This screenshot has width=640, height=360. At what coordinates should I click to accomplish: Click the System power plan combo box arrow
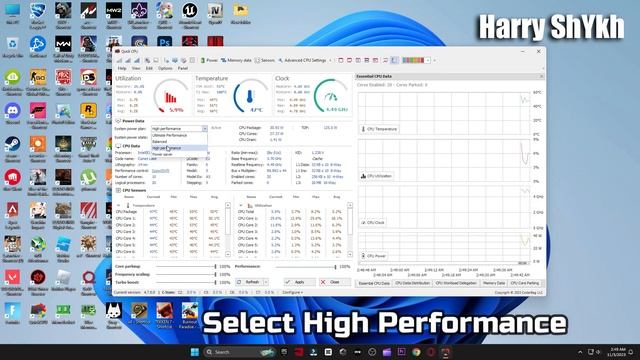204,129
